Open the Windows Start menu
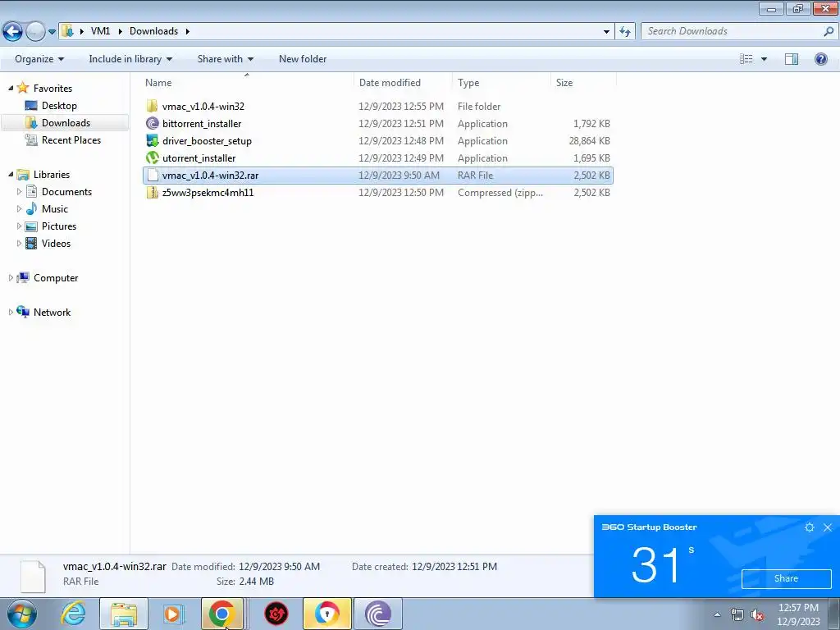840x630 pixels. click(22, 614)
